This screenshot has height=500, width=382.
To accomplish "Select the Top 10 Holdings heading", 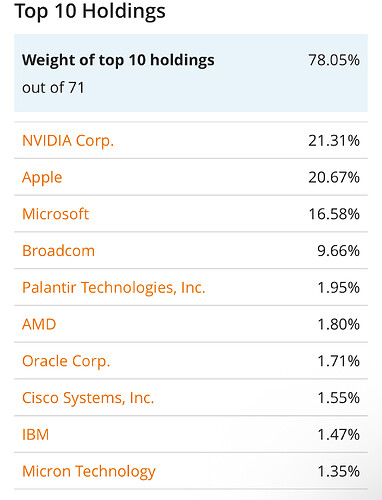I will [x=90, y=12].
